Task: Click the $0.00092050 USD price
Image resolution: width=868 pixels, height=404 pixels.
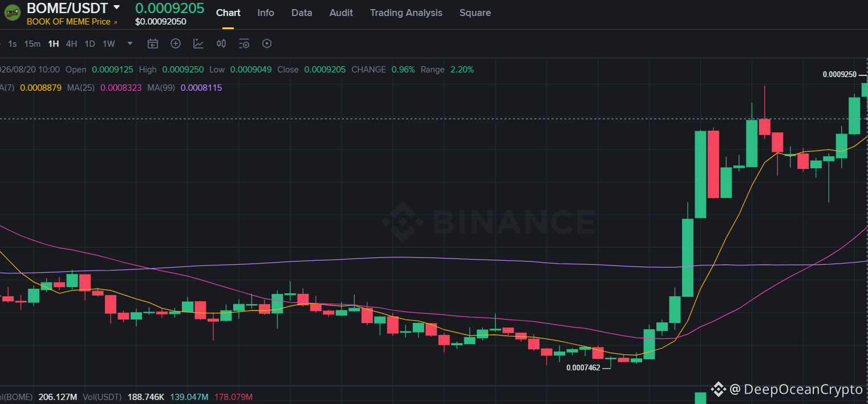Action: [161, 22]
